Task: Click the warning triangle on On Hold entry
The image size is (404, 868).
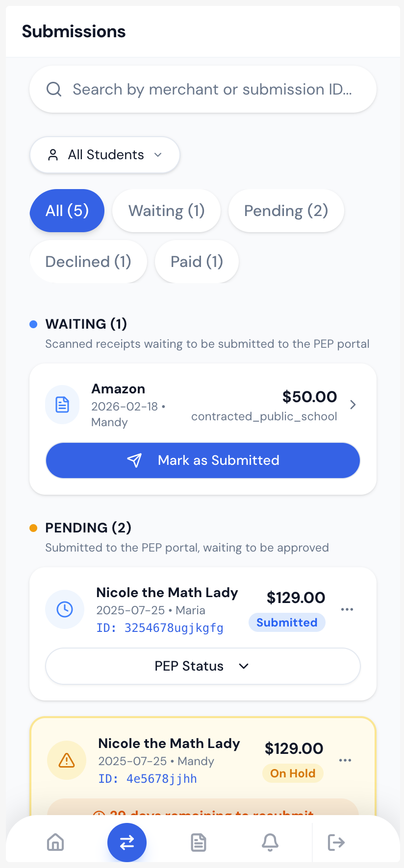Action: pos(67,760)
